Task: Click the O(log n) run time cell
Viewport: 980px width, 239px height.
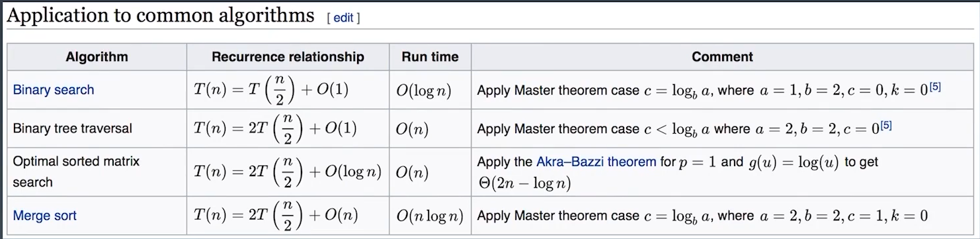Action: [424, 91]
